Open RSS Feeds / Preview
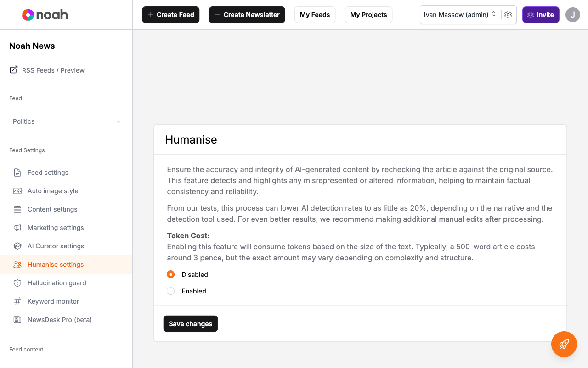 [53, 70]
